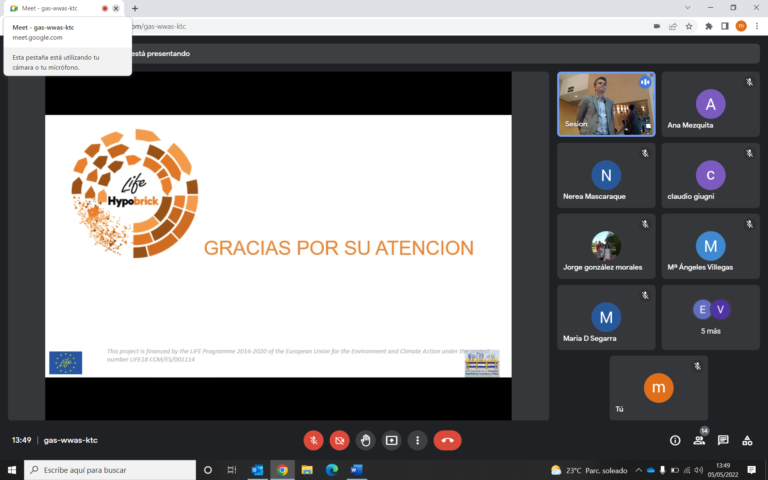Open the Chrome tab search chevron
Viewport: 768px width, 480px height.
[688, 8]
